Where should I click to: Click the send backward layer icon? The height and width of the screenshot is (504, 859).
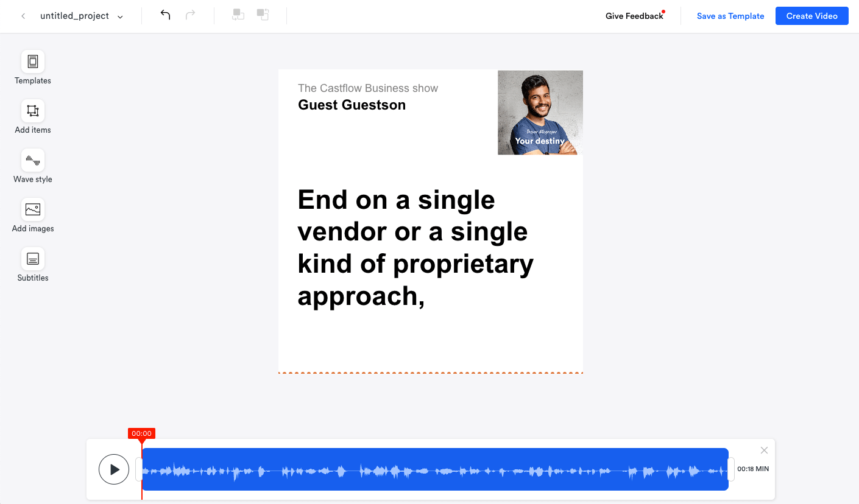coord(238,15)
